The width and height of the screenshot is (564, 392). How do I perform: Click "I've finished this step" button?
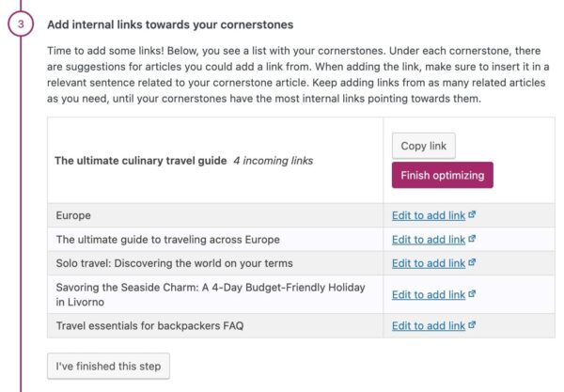click(x=108, y=365)
